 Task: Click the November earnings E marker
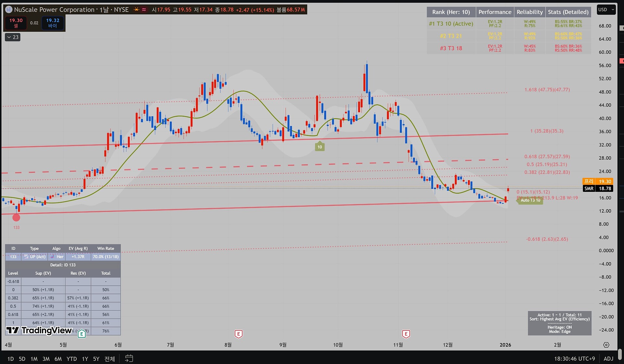406,334
